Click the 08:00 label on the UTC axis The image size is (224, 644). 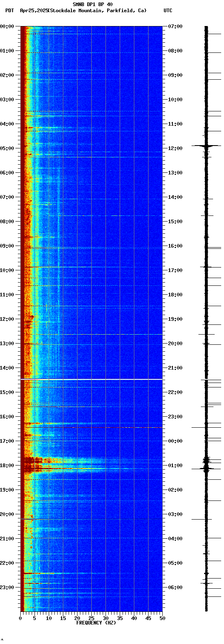pyautogui.click(x=175, y=51)
